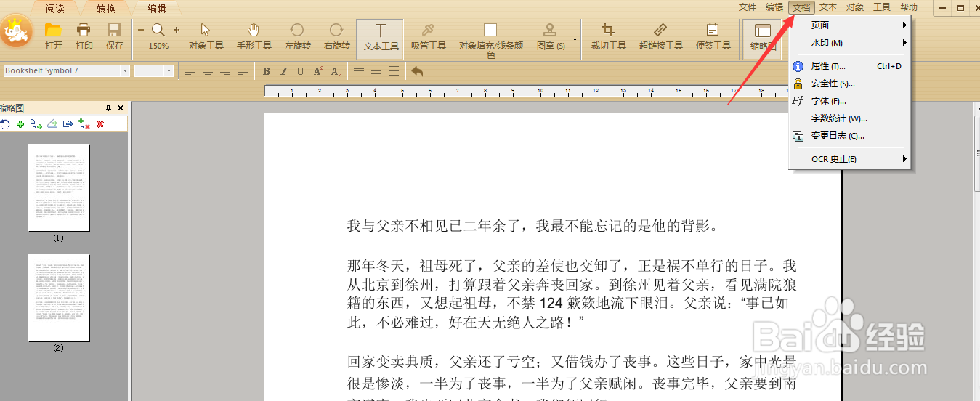Image resolution: width=980 pixels, height=401 pixels.
Task: Set narrow line spacing
Action: (x=359, y=71)
